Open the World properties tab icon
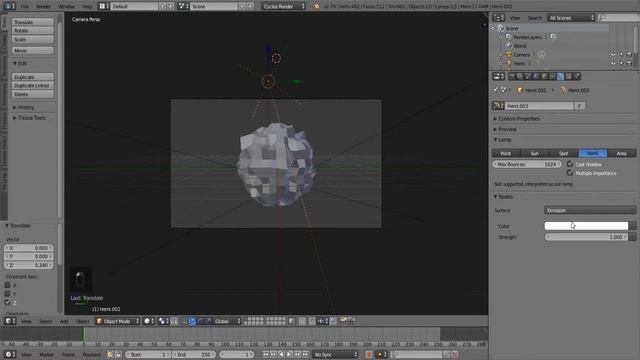This screenshot has height=360, width=640. (x=536, y=76)
